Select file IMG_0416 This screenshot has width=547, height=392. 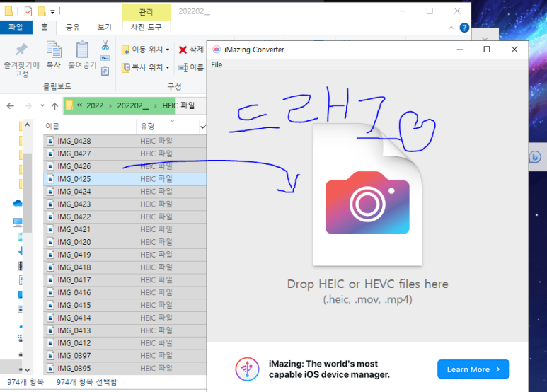[125, 293]
